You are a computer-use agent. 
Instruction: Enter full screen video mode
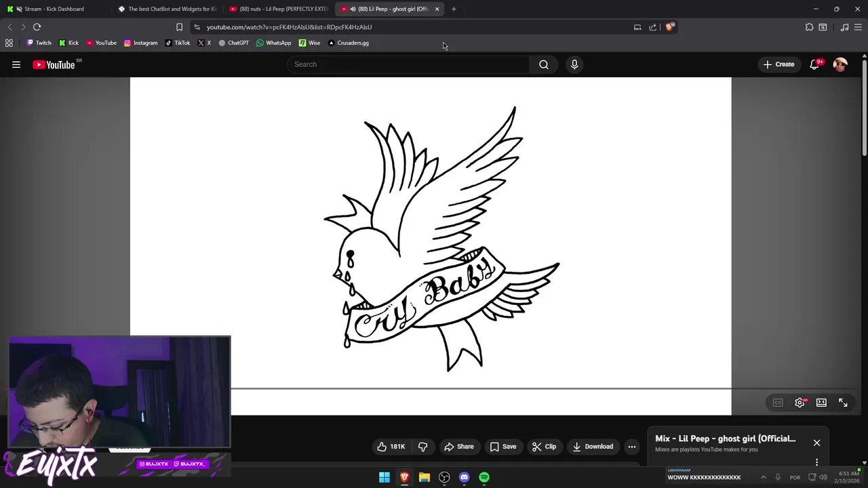tap(843, 403)
